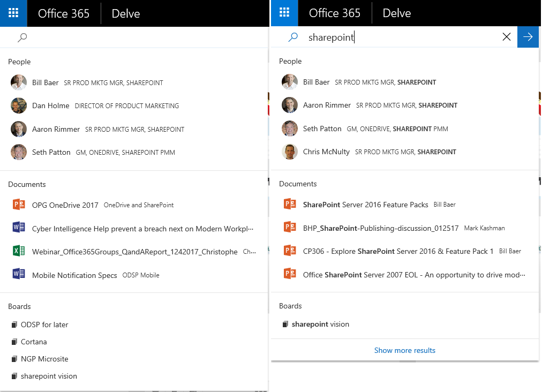Go to Delve in right header
The width and height of the screenshot is (542, 392).
(397, 13)
